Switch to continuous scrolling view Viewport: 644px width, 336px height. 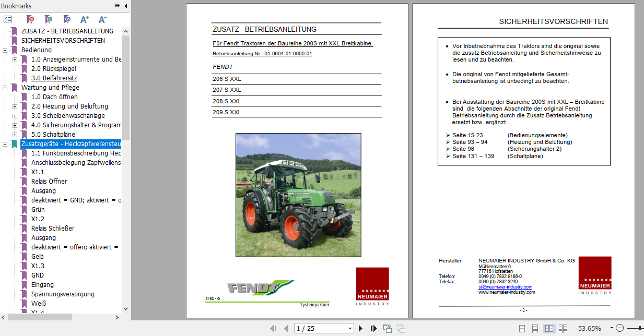pos(535,328)
